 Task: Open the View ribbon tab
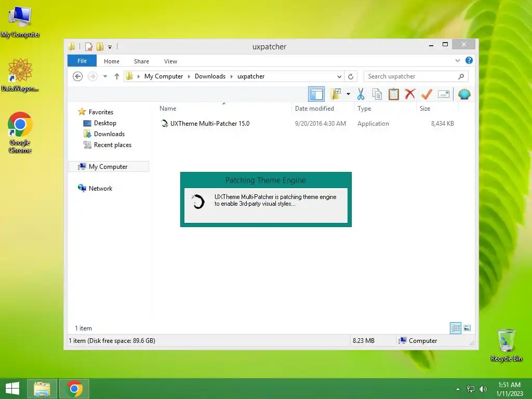(x=170, y=61)
